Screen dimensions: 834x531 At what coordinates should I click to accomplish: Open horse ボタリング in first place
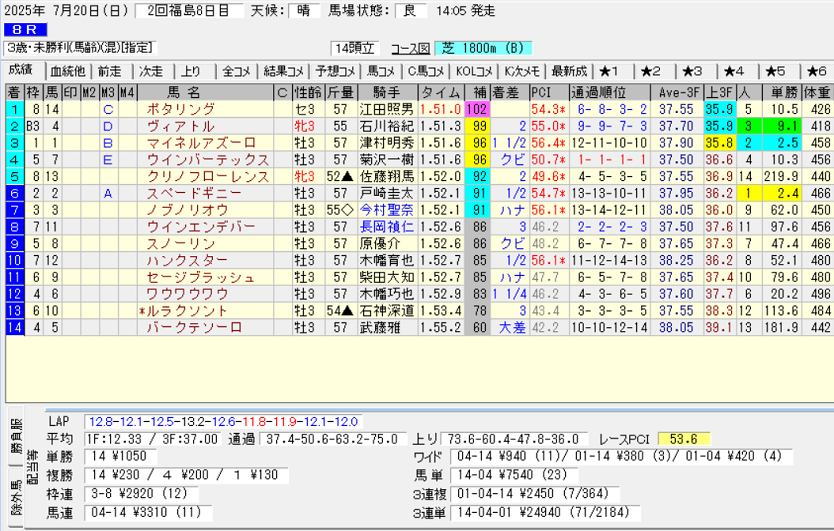click(180, 108)
